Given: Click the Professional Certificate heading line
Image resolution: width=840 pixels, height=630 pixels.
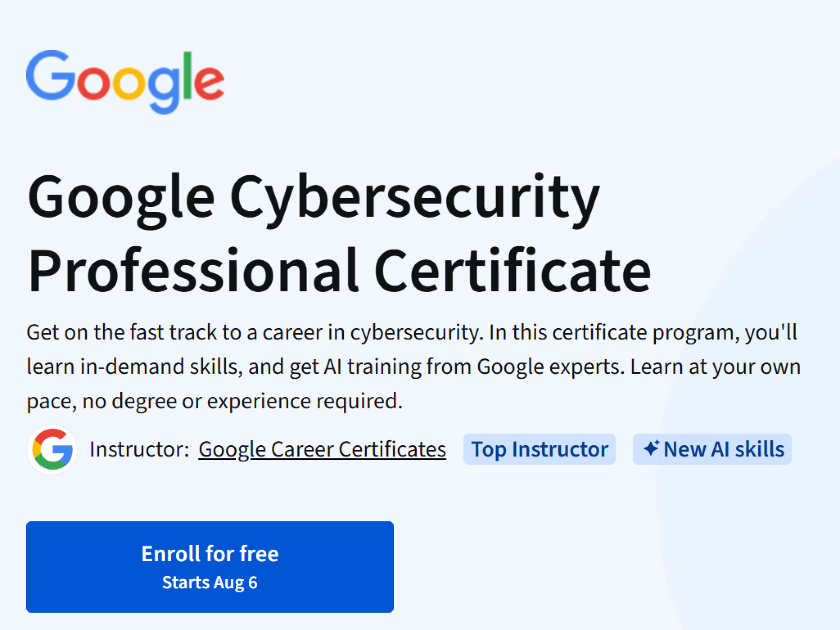Looking at the screenshot, I should (x=339, y=271).
